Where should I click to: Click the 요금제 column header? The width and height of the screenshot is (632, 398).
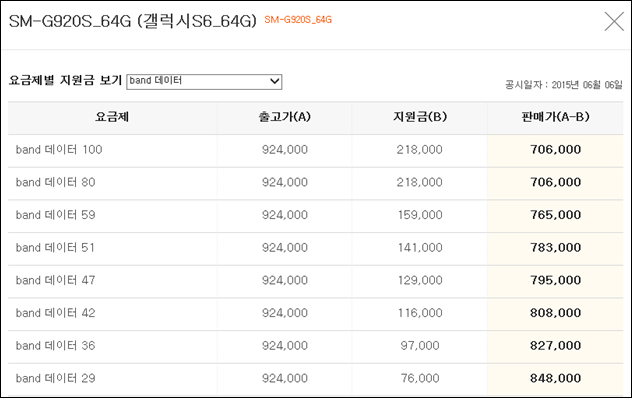click(x=112, y=117)
